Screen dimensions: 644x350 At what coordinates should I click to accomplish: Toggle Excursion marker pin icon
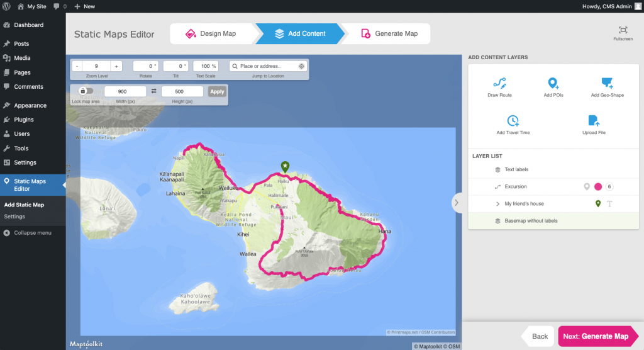tap(587, 187)
